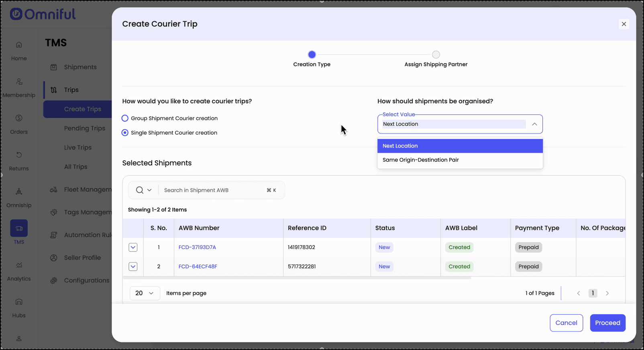
Task: Open Returns from the left sidebar
Action: pyautogui.click(x=19, y=155)
